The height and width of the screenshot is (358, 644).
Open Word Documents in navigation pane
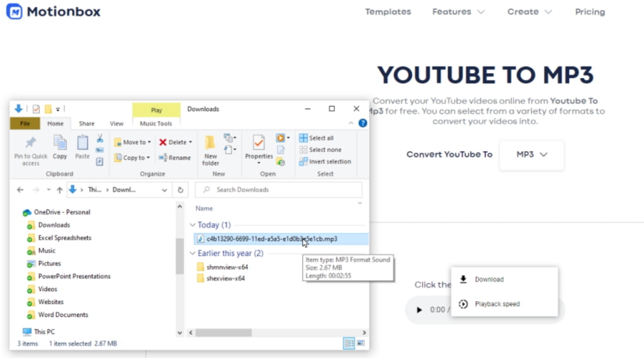[x=63, y=315]
